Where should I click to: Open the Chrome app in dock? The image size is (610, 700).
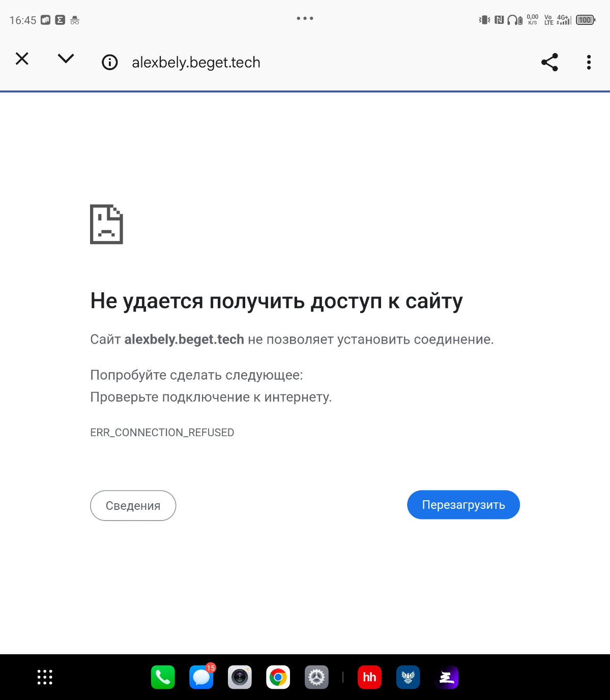(278, 677)
